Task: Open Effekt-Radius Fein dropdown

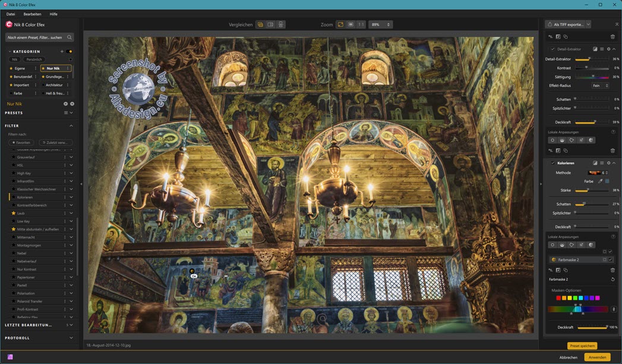Action: [x=600, y=86]
